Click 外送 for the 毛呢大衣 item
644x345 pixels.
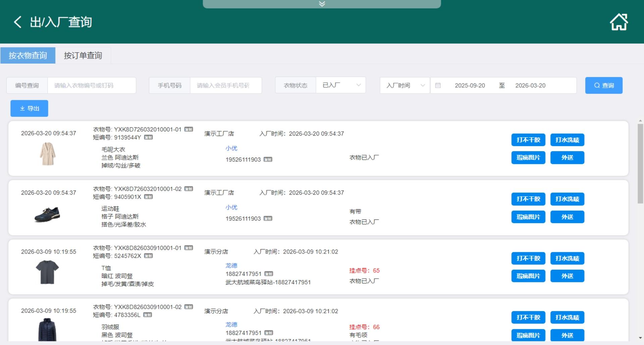pos(567,158)
